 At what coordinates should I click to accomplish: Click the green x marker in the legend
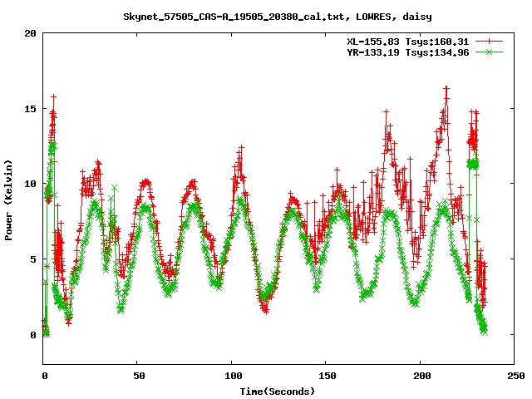coord(490,52)
